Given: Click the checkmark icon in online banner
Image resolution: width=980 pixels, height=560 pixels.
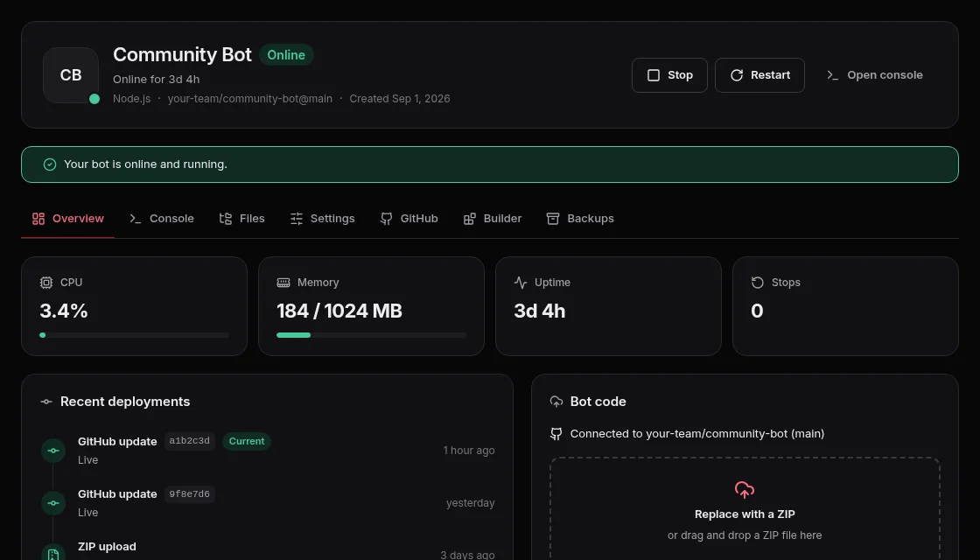Looking at the screenshot, I should coord(50,164).
